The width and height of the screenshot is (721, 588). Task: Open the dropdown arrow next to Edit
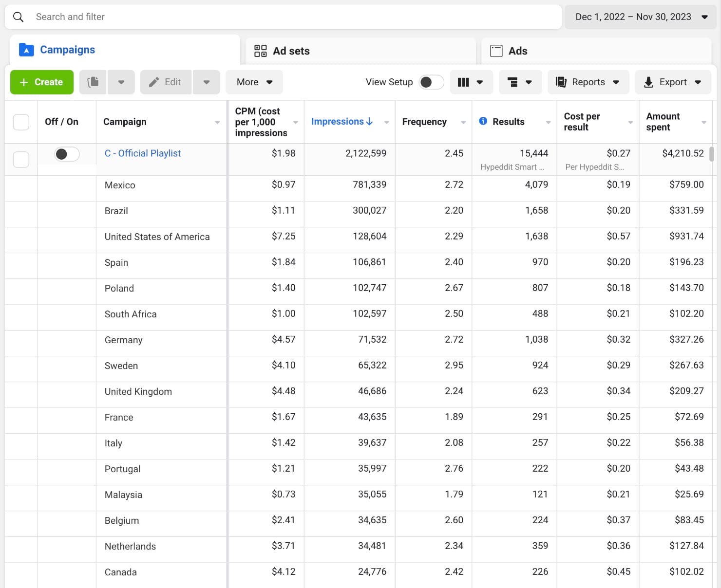206,82
